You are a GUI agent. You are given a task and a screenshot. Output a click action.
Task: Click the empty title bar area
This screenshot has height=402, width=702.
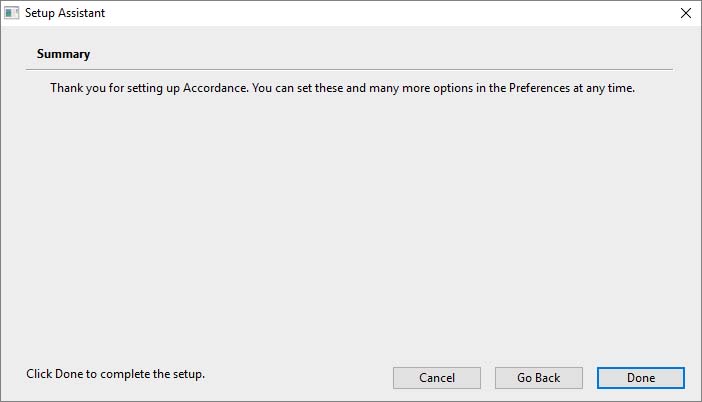(x=390, y=13)
